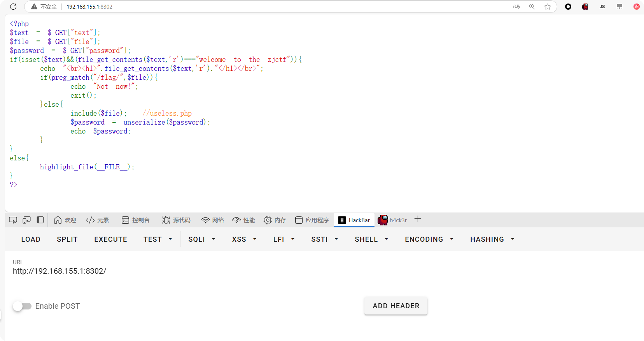Screen dimensions: 644x341
Task: Click the red round extension icon at far right
Action: (x=637, y=7)
